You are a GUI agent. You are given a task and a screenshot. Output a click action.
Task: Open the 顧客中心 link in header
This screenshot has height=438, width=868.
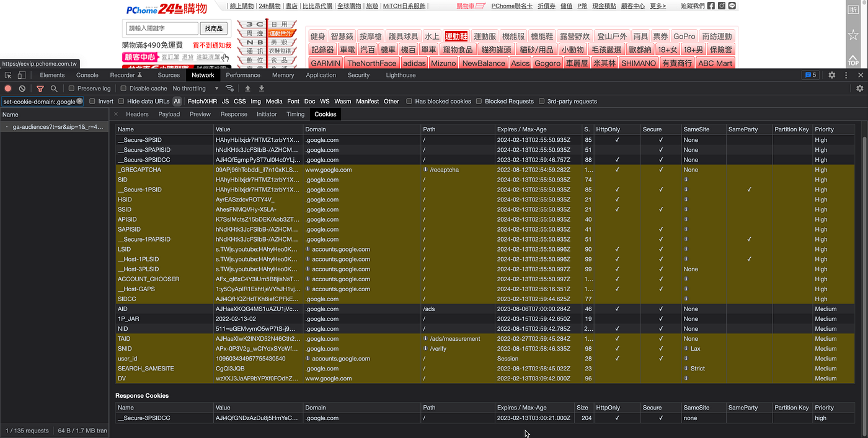pos(633,6)
